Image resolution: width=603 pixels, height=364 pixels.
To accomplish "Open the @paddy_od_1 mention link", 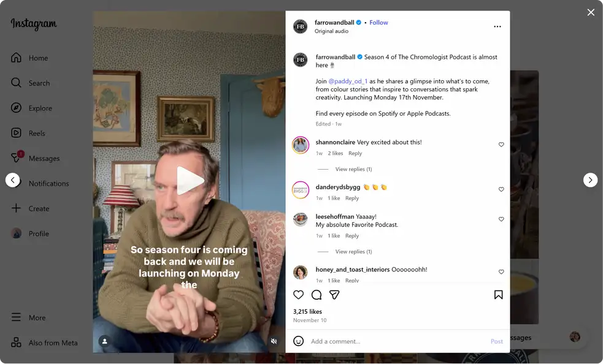I will pos(348,81).
